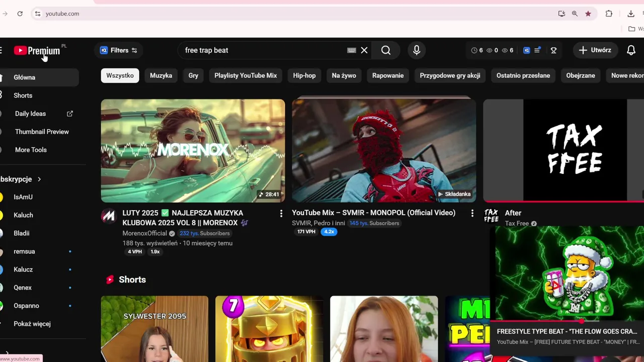
Task: Open the LUTY 2025 MORENOX video title
Action: 184,218
